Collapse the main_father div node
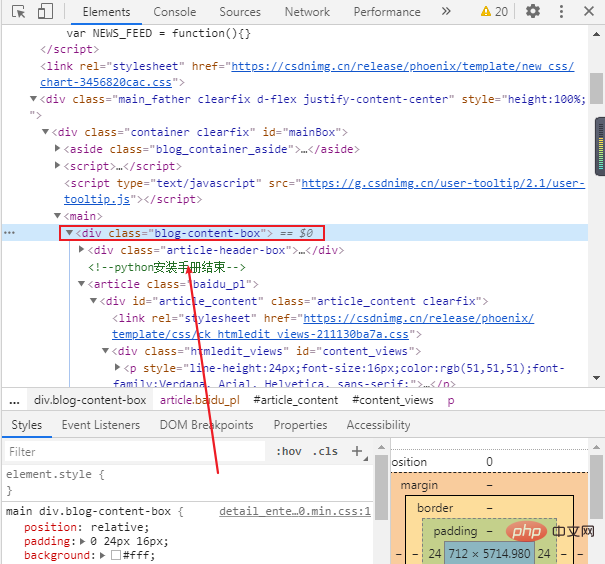 click(34, 99)
